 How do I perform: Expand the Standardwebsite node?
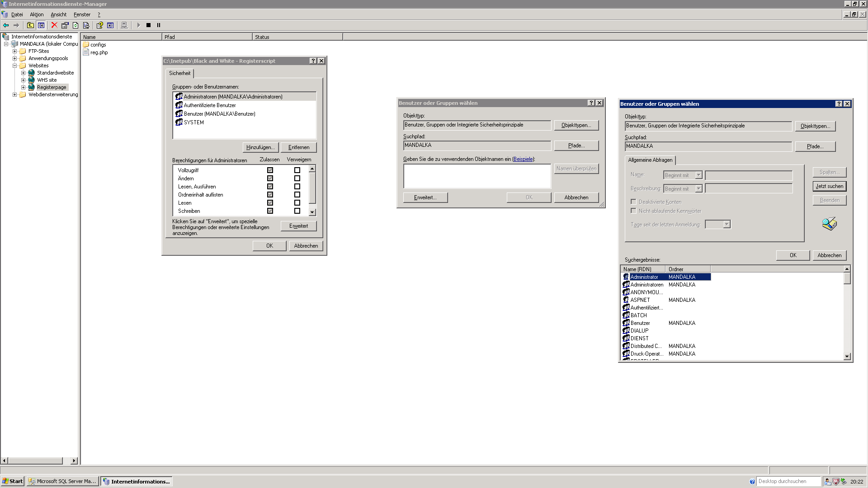point(23,73)
